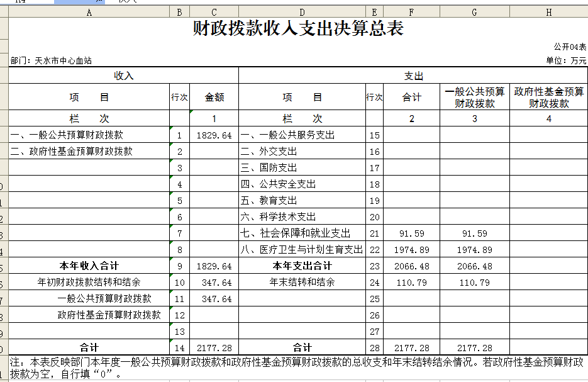Select the 收入 merged header cell
The width and height of the screenshot is (588, 382).
pyautogui.click(x=123, y=76)
